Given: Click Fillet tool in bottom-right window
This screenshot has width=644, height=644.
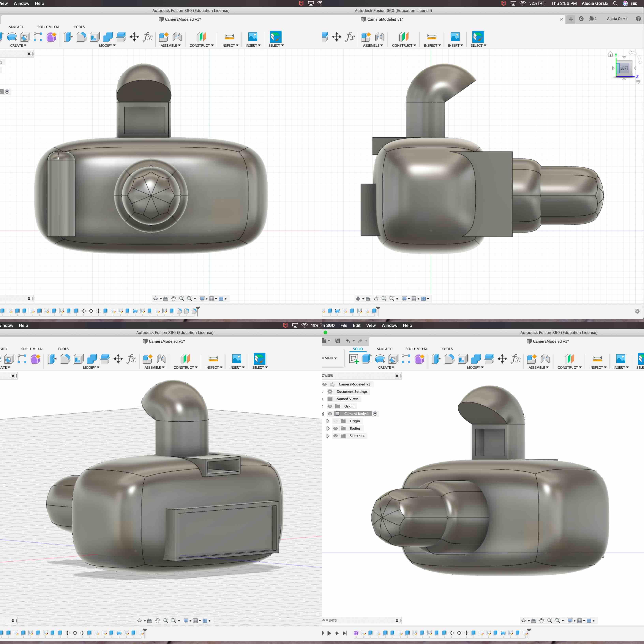Looking at the screenshot, I should (x=449, y=359).
